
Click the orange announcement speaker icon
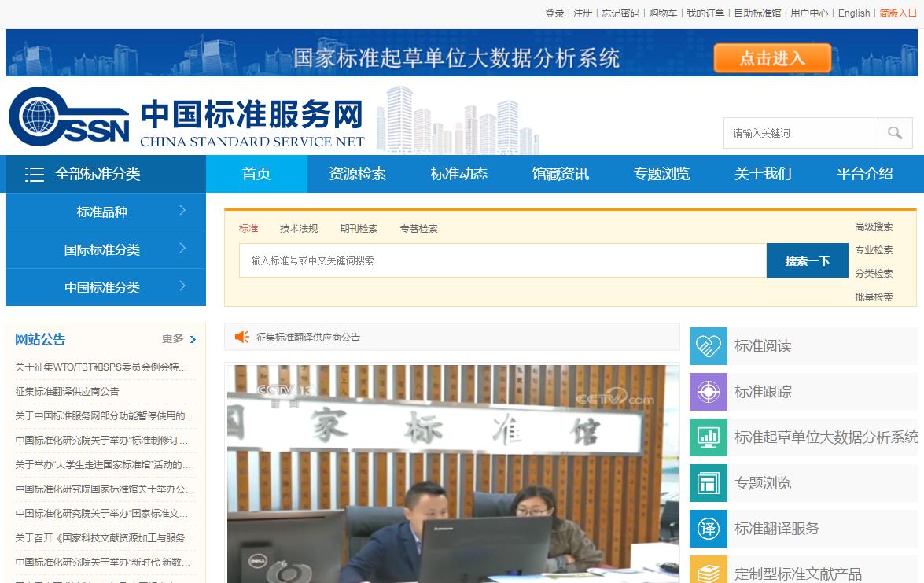[x=242, y=337]
